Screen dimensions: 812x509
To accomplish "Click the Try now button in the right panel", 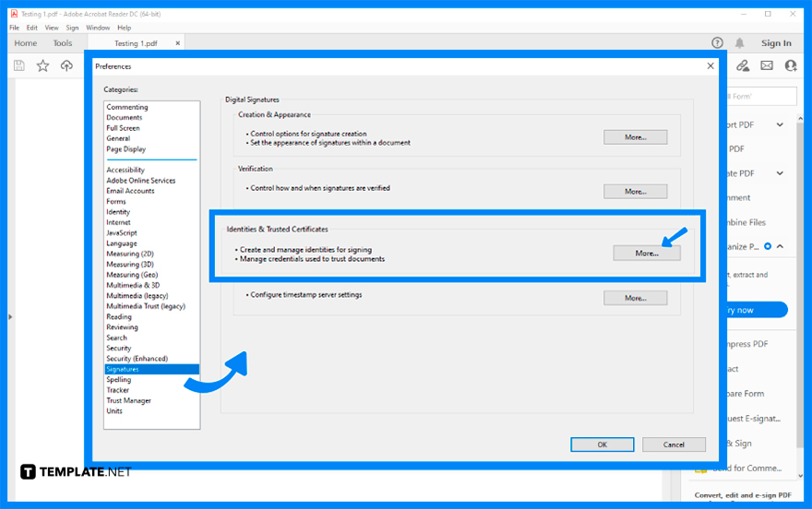I will (x=756, y=311).
